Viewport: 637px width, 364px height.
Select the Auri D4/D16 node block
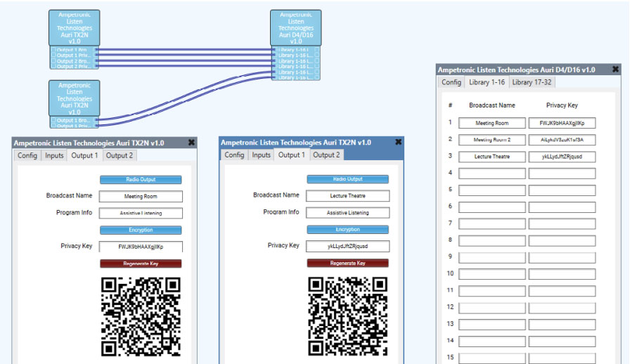(x=295, y=28)
